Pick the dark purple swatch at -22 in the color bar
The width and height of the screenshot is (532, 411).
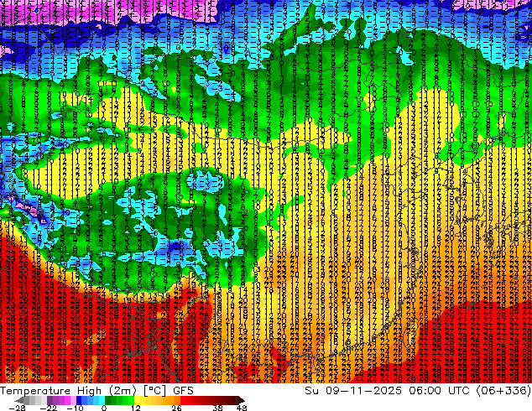point(50,400)
